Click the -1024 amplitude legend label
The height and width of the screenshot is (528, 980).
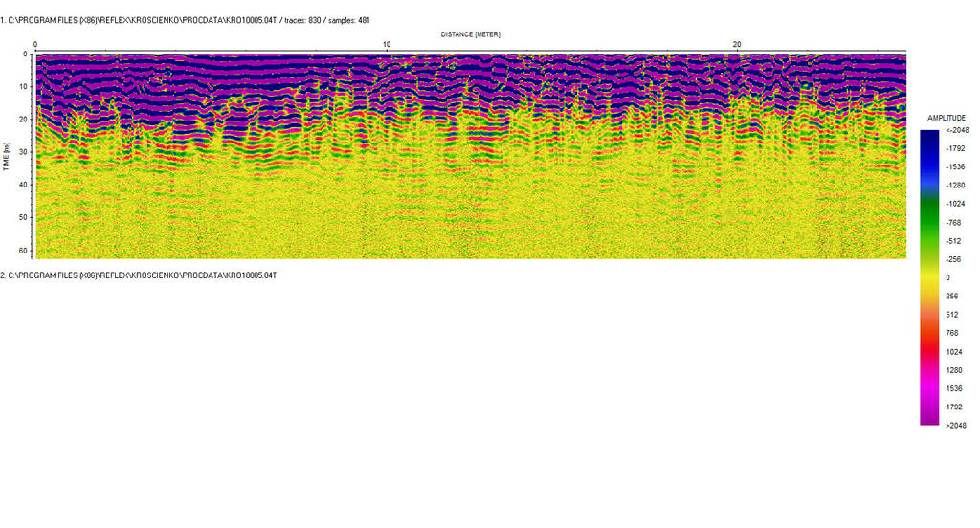(953, 204)
